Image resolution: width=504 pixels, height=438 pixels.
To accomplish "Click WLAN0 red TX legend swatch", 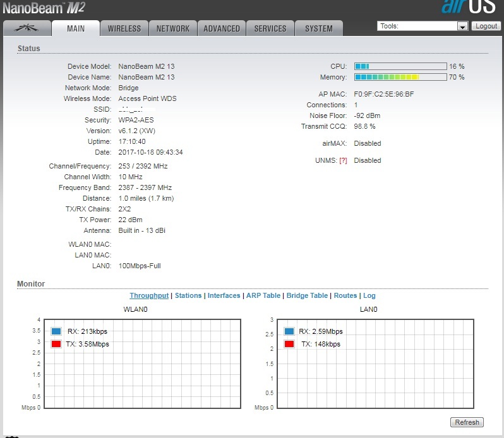I will [56, 344].
